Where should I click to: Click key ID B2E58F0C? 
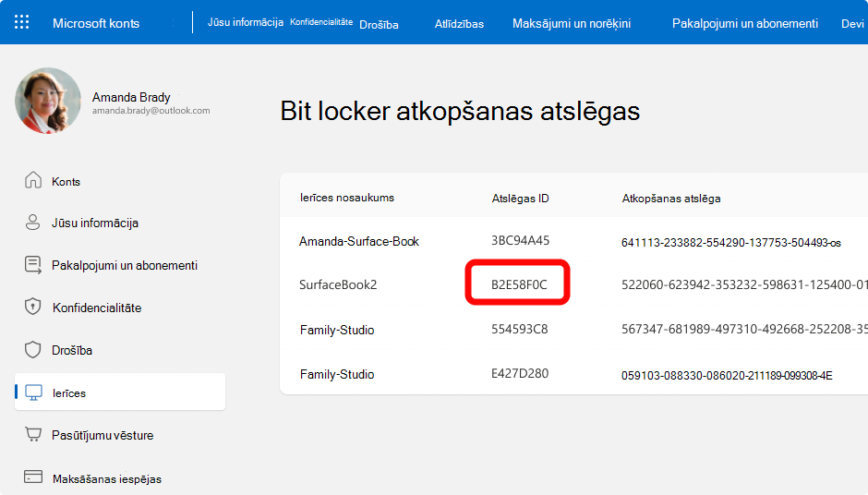[x=519, y=284]
